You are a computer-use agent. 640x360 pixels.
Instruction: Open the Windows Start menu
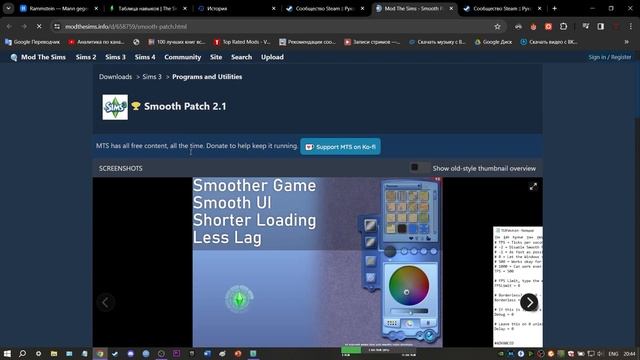pyautogui.click(x=7, y=353)
